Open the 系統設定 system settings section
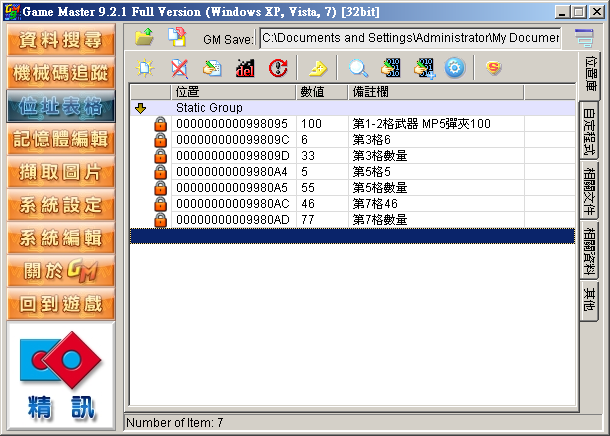 click(61, 205)
